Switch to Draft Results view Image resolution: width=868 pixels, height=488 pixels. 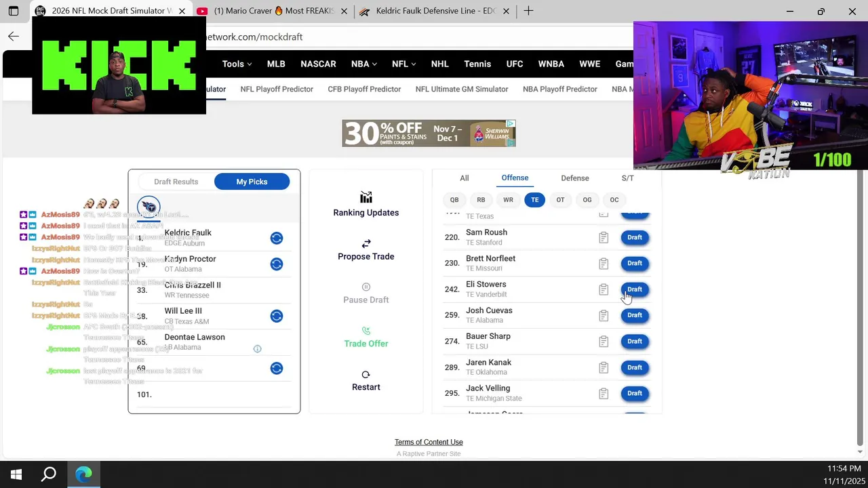click(x=176, y=182)
